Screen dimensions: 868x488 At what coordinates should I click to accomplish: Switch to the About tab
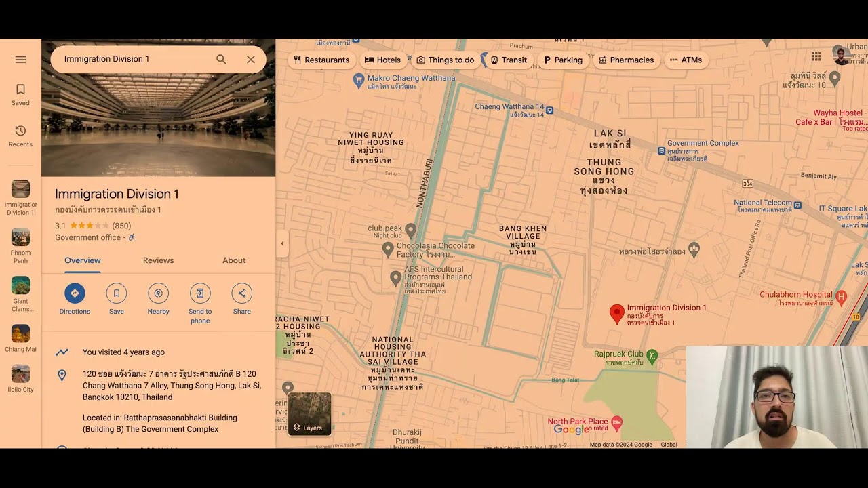[234, 260]
